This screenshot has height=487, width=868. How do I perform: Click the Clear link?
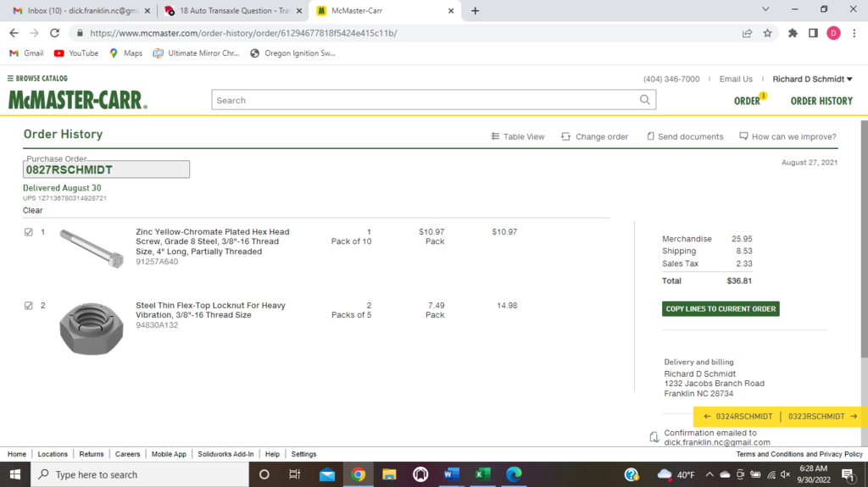32,210
